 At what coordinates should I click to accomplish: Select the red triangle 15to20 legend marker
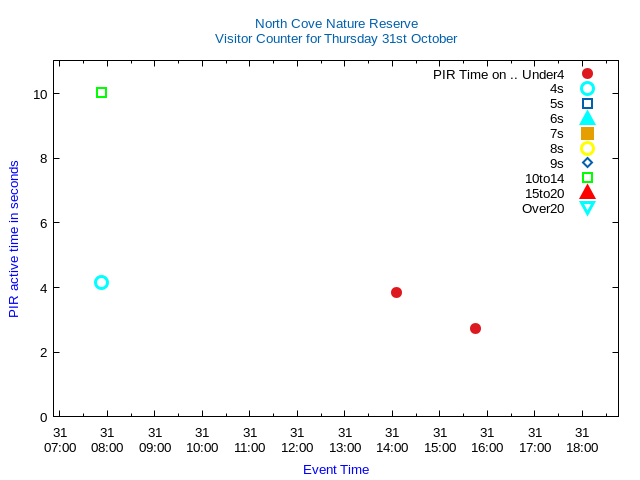(587, 193)
